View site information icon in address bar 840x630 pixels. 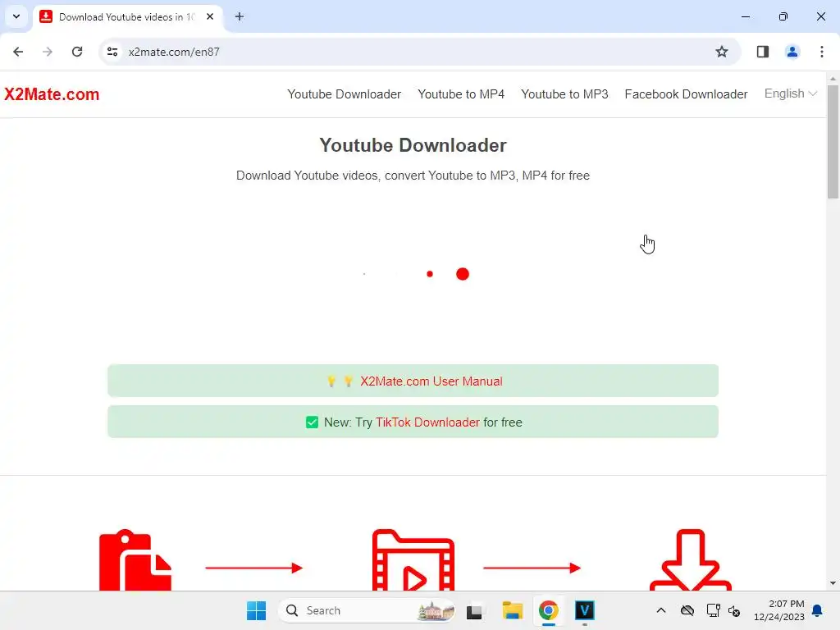tap(112, 52)
